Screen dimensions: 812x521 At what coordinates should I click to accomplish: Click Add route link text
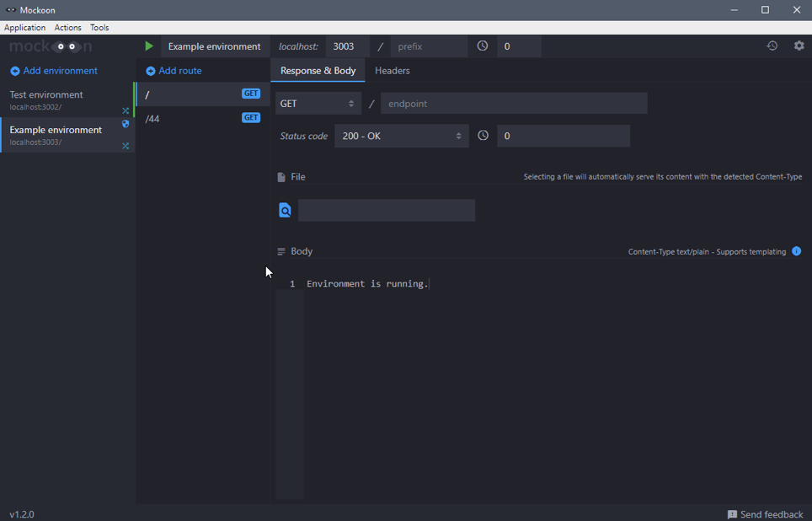tap(180, 71)
